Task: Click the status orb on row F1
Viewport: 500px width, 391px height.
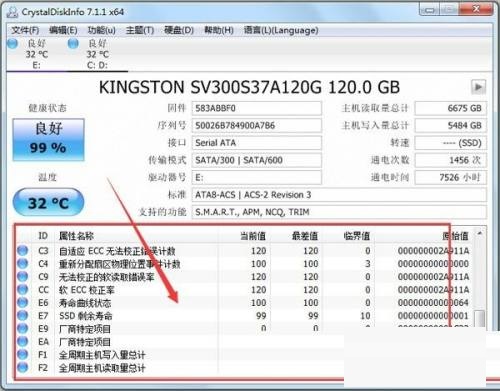Action: (x=22, y=354)
